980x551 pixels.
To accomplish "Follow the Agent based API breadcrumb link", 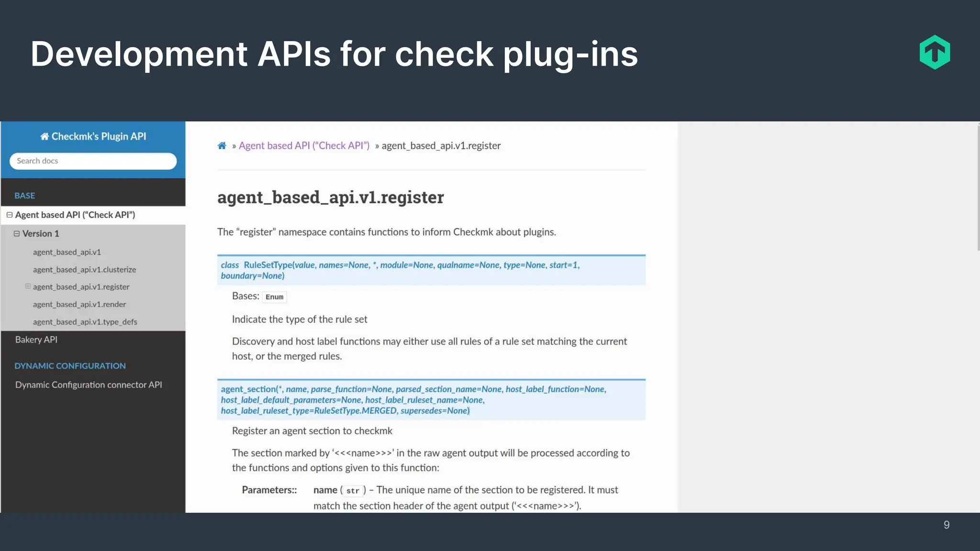I will pos(304,145).
